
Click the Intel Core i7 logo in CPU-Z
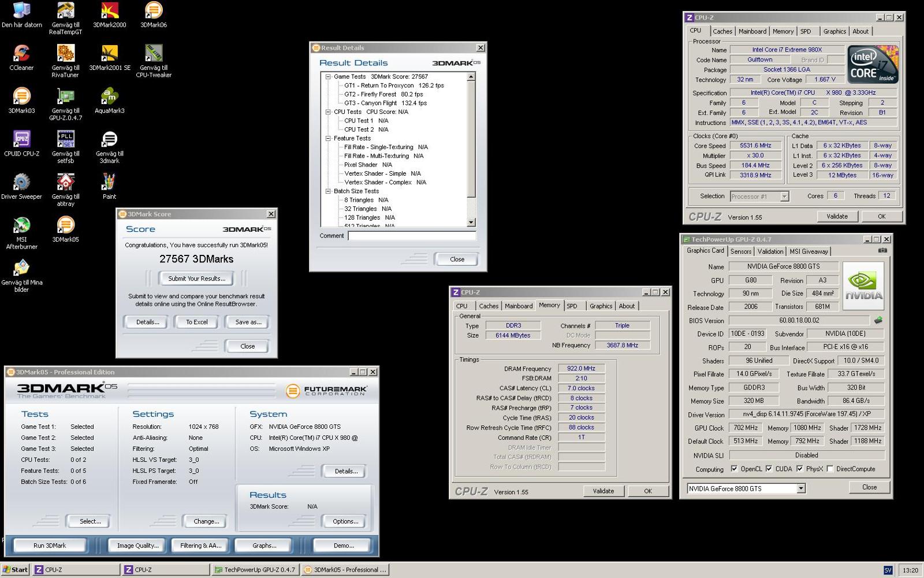(x=873, y=65)
